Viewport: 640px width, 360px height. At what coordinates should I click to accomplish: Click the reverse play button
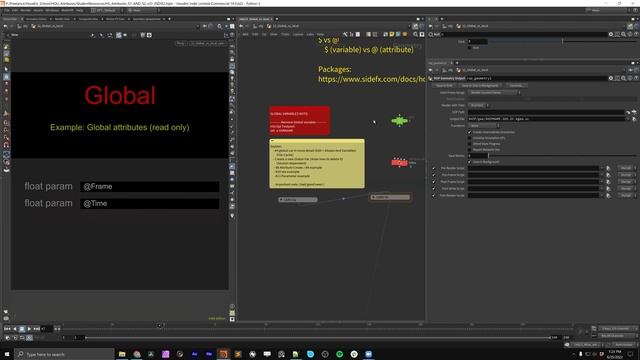(15, 329)
